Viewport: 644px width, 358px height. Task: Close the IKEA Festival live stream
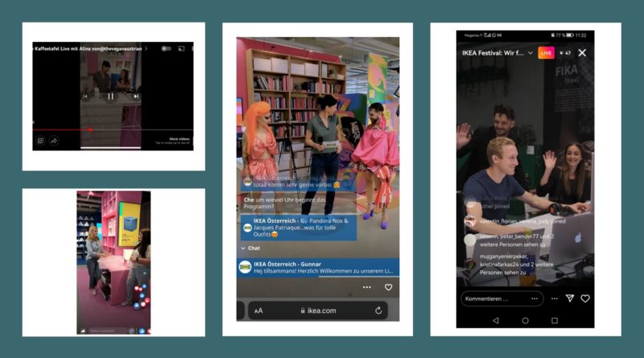point(582,53)
